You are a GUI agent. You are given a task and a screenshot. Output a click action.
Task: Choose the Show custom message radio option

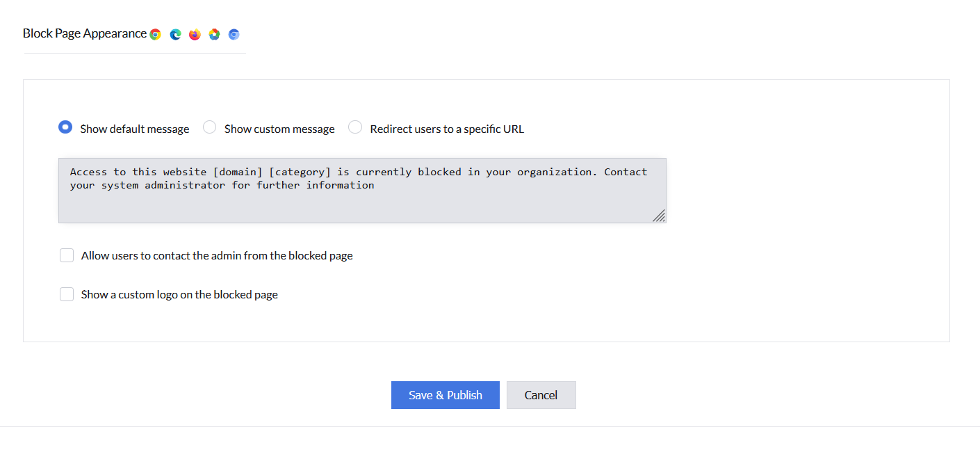pos(209,127)
